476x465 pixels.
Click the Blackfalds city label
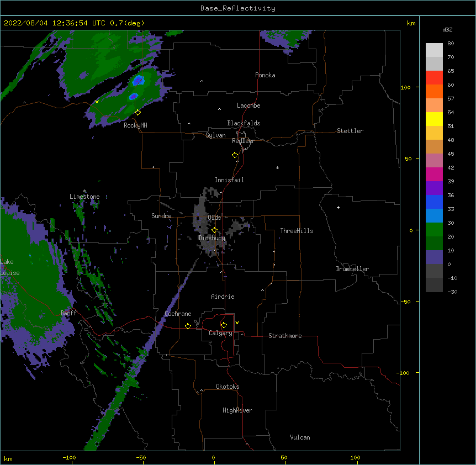click(x=244, y=123)
